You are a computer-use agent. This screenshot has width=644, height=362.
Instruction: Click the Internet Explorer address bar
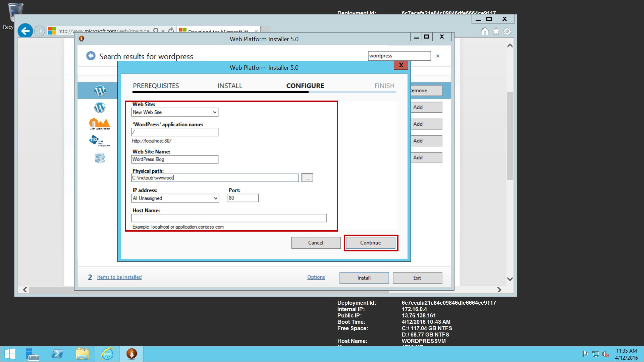[104, 31]
